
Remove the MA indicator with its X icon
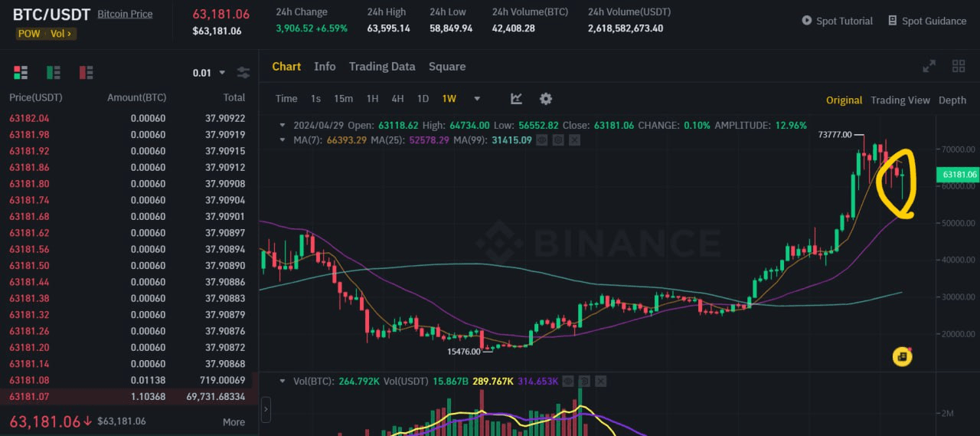coord(574,140)
